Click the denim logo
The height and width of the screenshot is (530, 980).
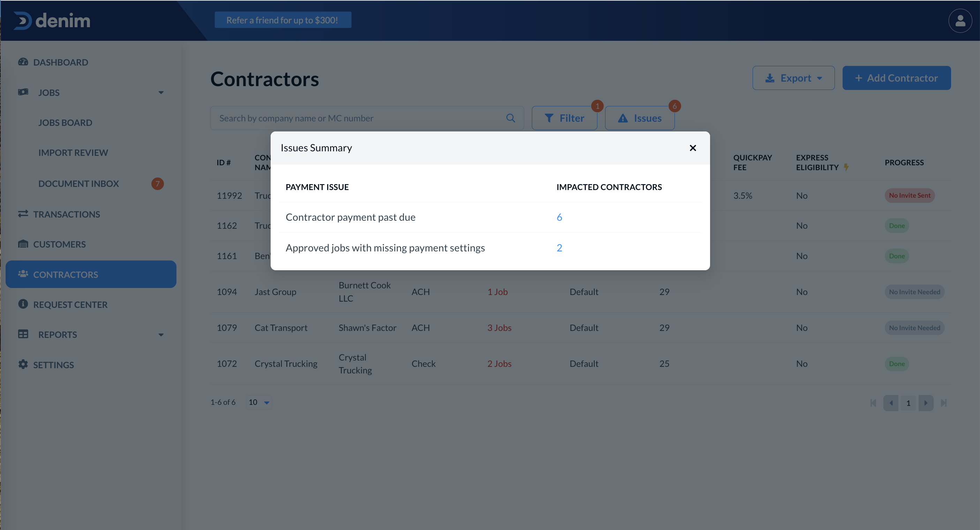tap(52, 21)
